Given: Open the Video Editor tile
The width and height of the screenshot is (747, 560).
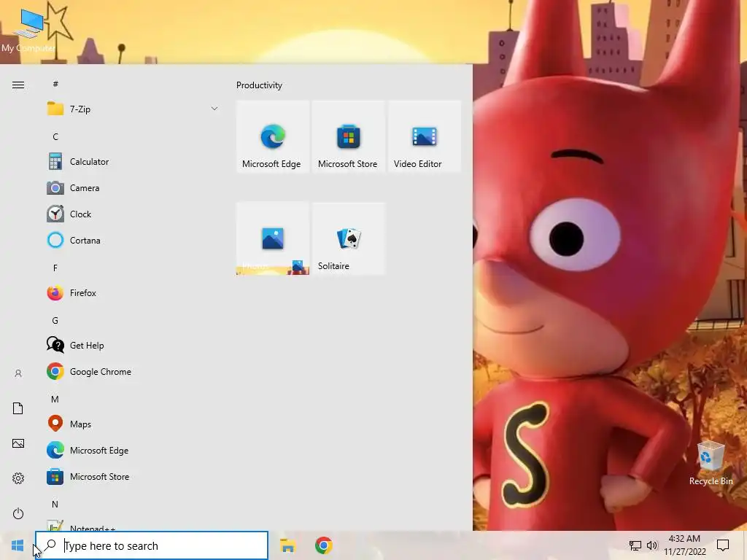Looking at the screenshot, I should [x=425, y=136].
